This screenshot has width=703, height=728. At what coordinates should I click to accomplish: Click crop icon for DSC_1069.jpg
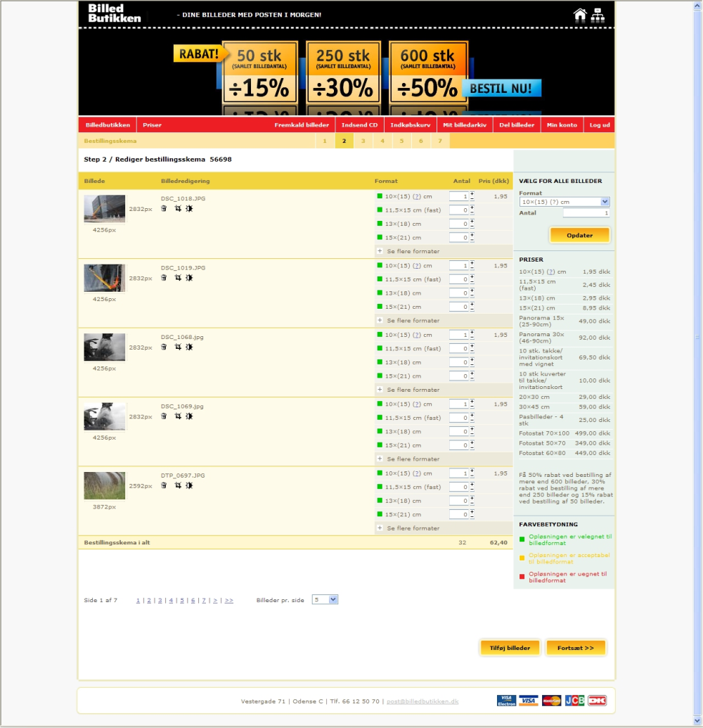tap(178, 416)
